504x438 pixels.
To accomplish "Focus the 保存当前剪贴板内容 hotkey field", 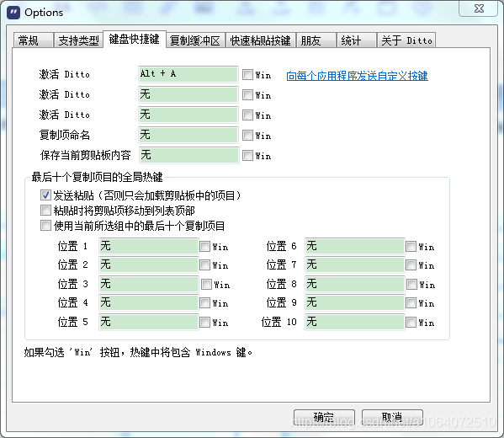I will pos(189,156).
